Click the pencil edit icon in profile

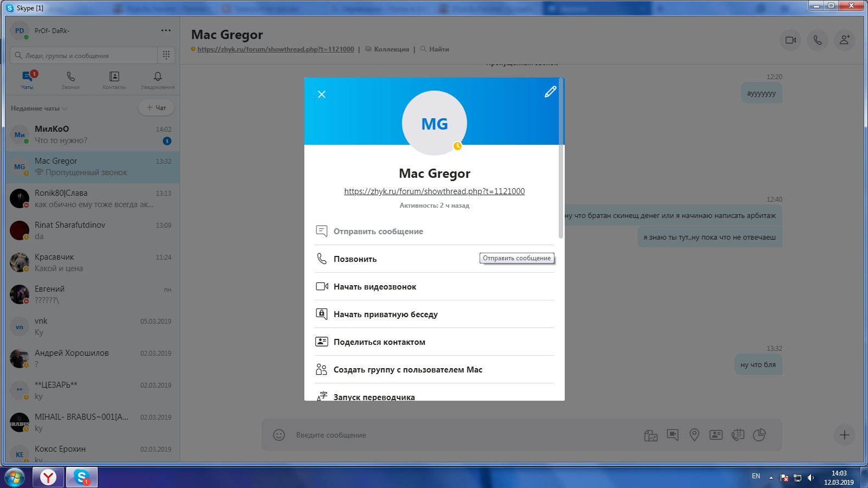click(550, 92)
